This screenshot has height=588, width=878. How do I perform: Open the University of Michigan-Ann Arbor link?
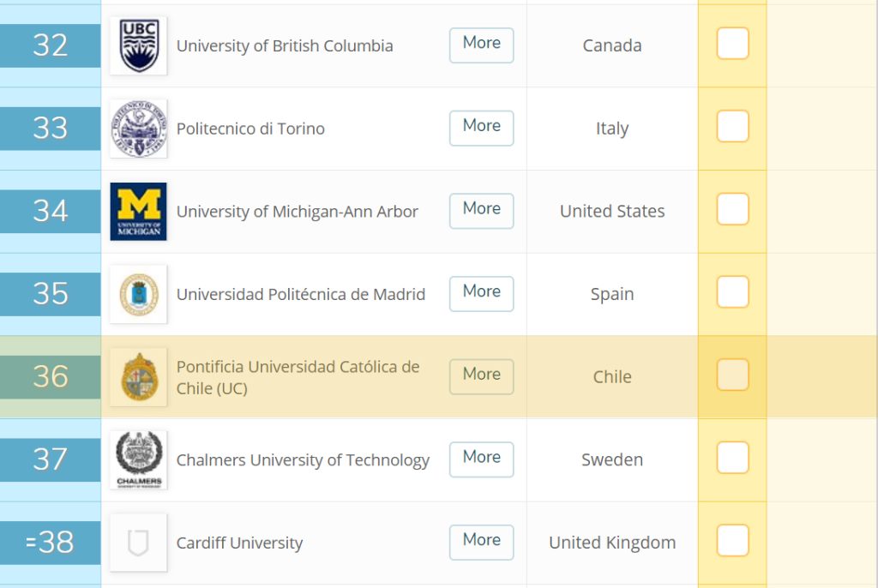coord(297,212)
